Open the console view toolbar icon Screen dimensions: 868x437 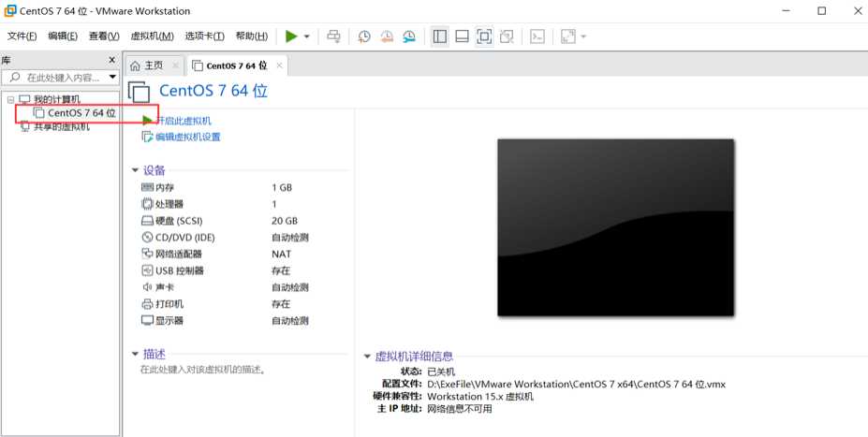(x=537, y=36)
